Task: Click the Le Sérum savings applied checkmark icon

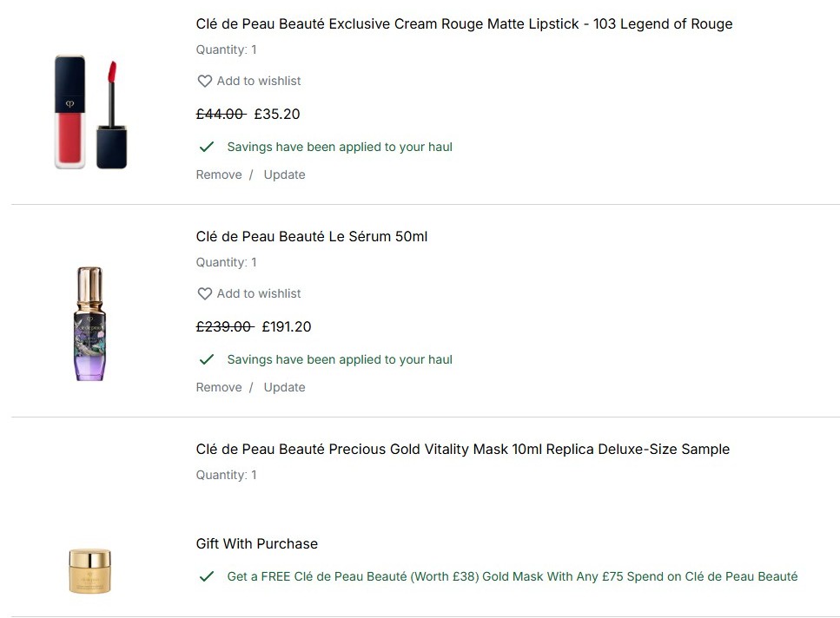Action: 207,359
